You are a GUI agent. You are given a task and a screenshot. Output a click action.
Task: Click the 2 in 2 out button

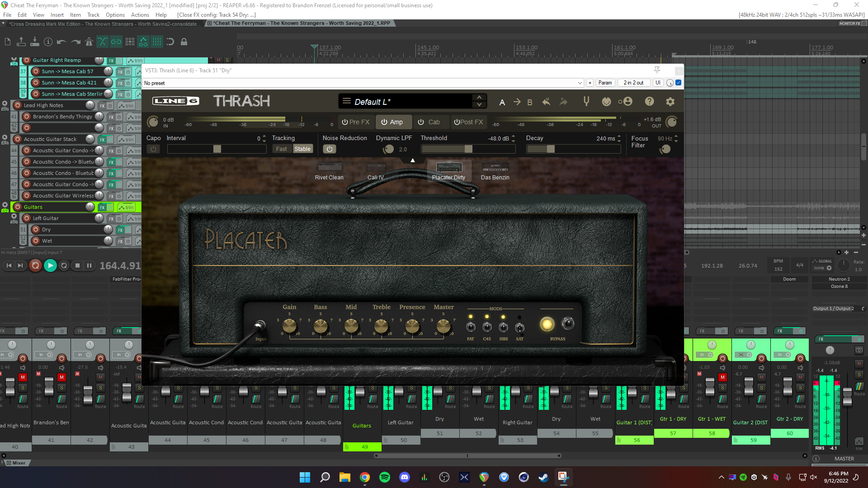pos(633,83)
